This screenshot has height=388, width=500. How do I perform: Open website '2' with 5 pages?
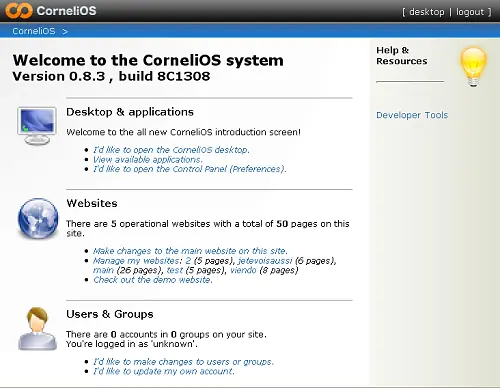pos(188,260)
